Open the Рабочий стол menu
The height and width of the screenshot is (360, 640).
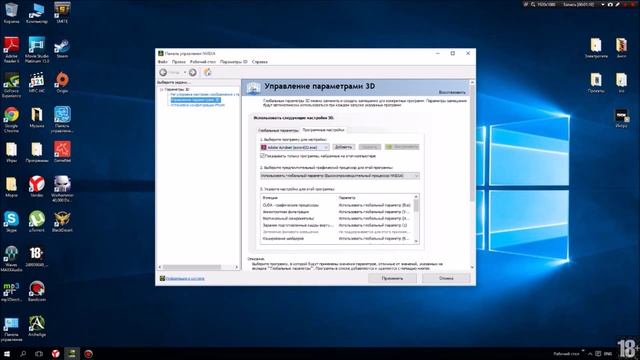click(202, 62)
